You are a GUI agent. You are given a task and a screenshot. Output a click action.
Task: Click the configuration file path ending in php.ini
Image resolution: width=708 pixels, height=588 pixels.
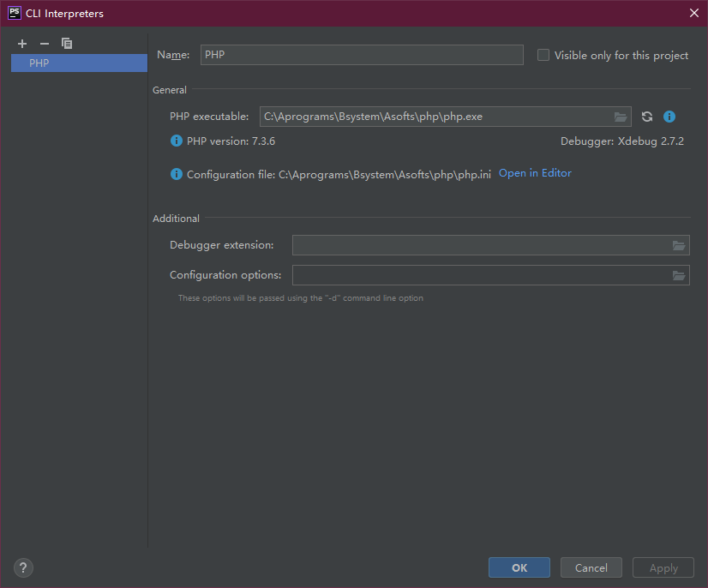pos(385,175)
